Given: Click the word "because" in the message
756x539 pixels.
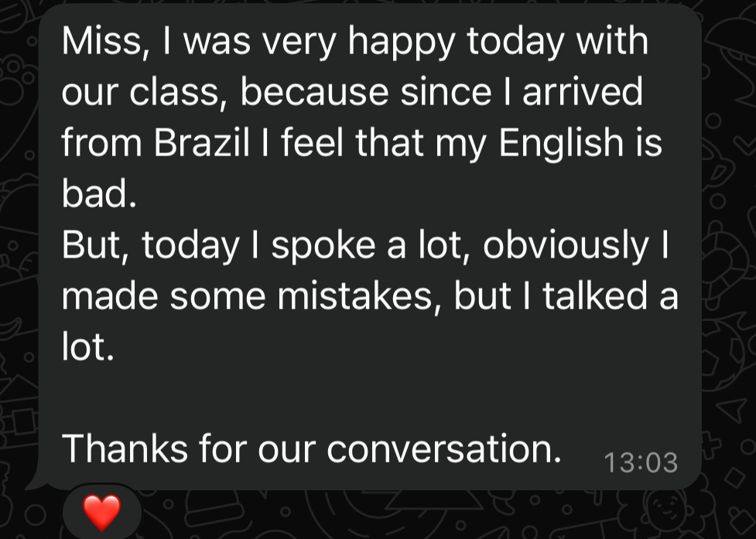Looking at the screenshot, I should pos(314,92).
